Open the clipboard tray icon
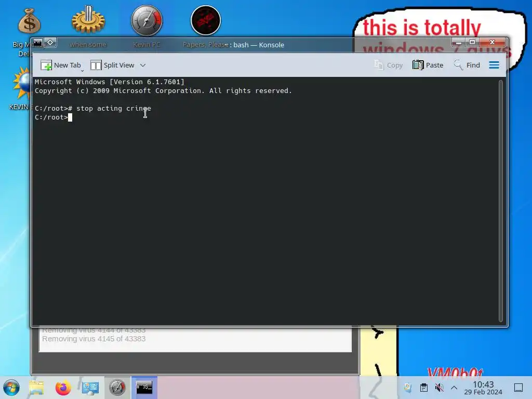This screenshot has width=532, height=399. pyautogui.click(x=424, y=388)
